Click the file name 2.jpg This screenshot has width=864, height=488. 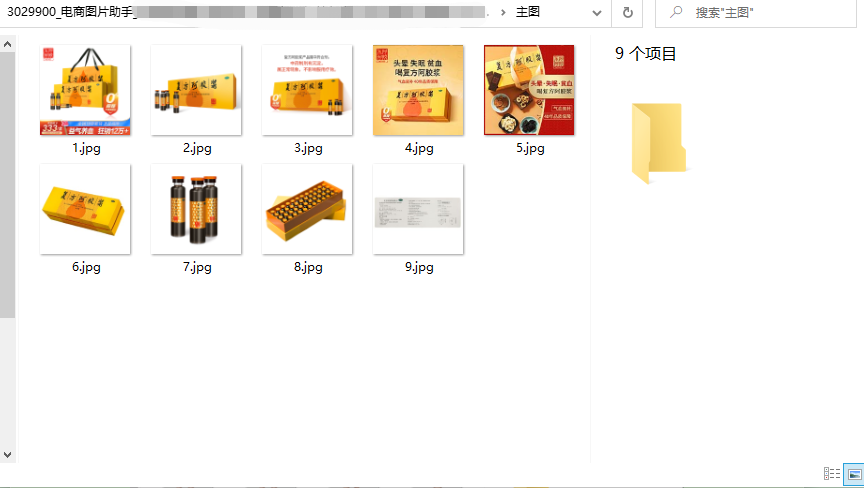[x=197, y=148]
